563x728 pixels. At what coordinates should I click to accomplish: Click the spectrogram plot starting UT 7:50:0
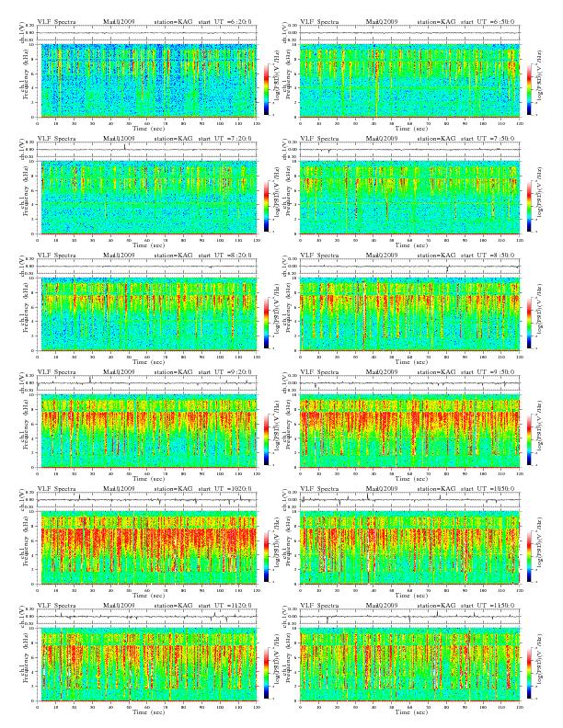pyautogui.click(x=409, y=198)
